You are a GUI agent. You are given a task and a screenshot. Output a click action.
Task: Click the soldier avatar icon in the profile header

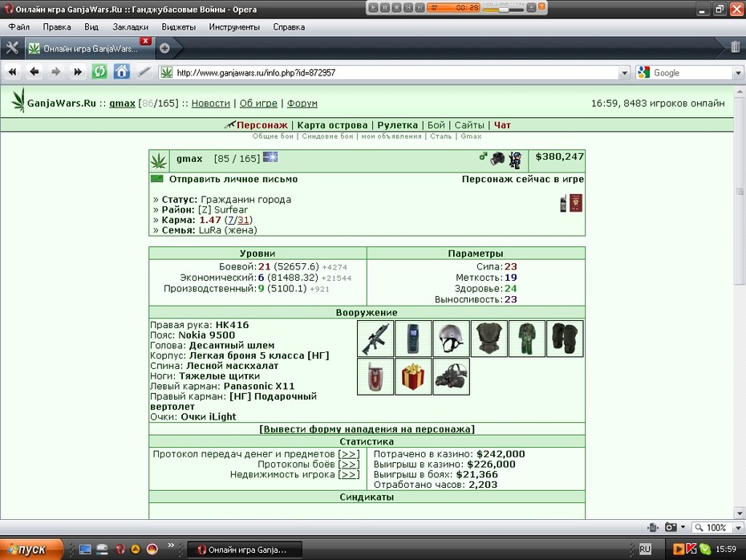coord(515,160)
